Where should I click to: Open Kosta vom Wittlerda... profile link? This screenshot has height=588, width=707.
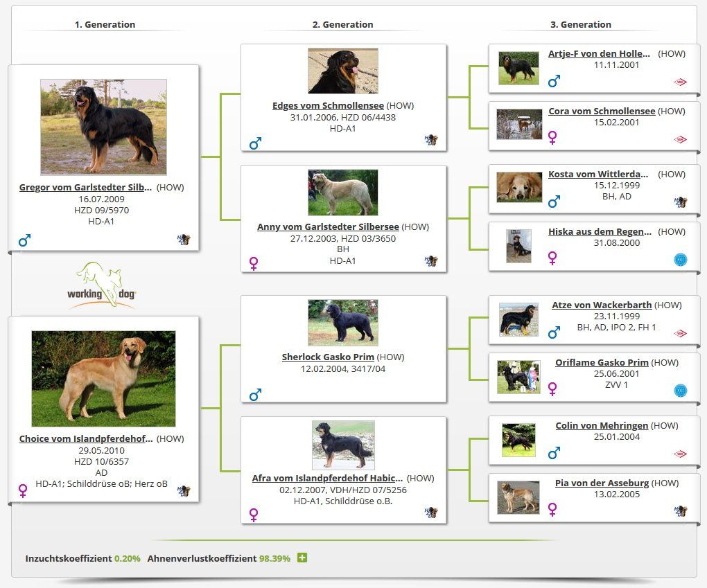coord(598,174)
